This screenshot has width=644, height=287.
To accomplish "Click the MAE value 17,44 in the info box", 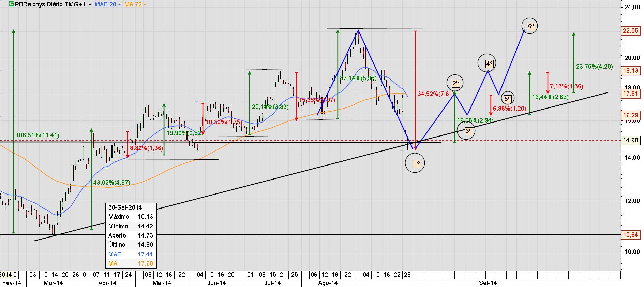I will [145, 254].
